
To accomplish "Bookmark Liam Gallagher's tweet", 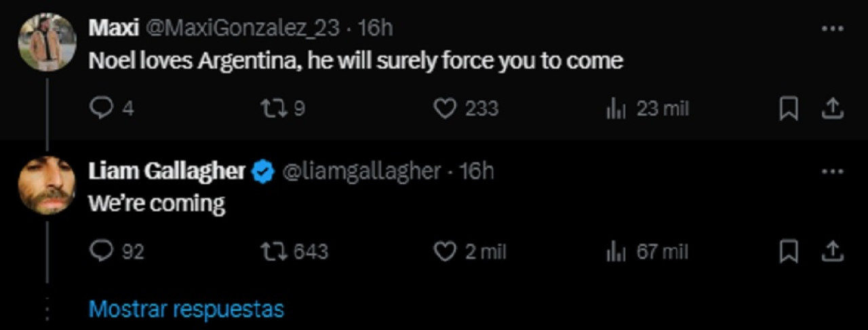I will 788,252.
